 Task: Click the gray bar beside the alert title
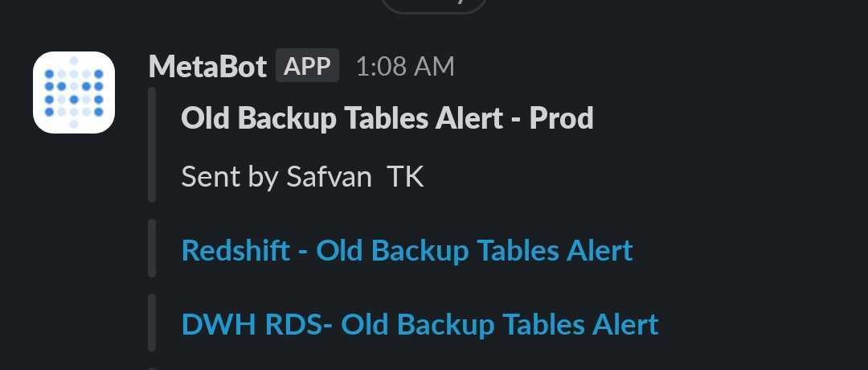pyautogui.click(x=152, y=145)
